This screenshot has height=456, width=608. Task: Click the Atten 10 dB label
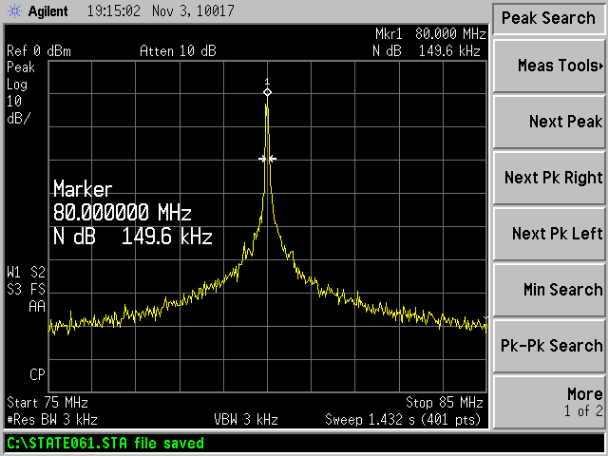point(177,52)
